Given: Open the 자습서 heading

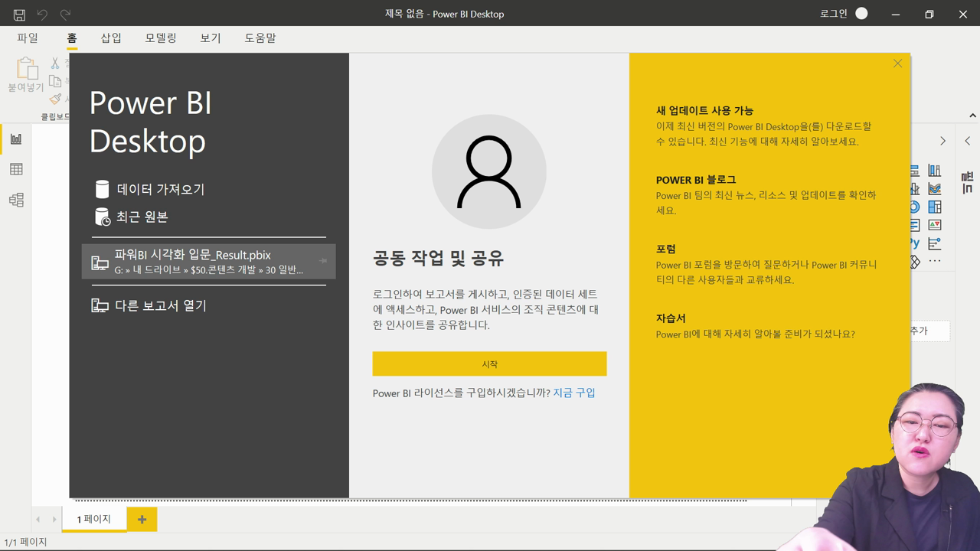Looking at the screenshot, I should coord(671,318).
